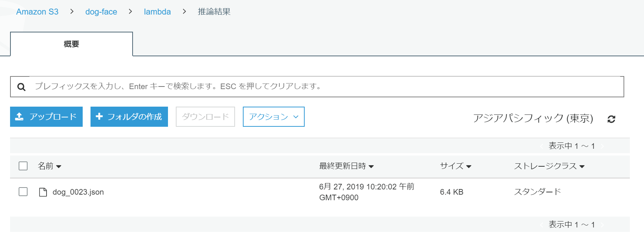This screenshot has width=644, height=239.
Task: Click the plus icon on フォルダの作成
Action: [99, 117]
